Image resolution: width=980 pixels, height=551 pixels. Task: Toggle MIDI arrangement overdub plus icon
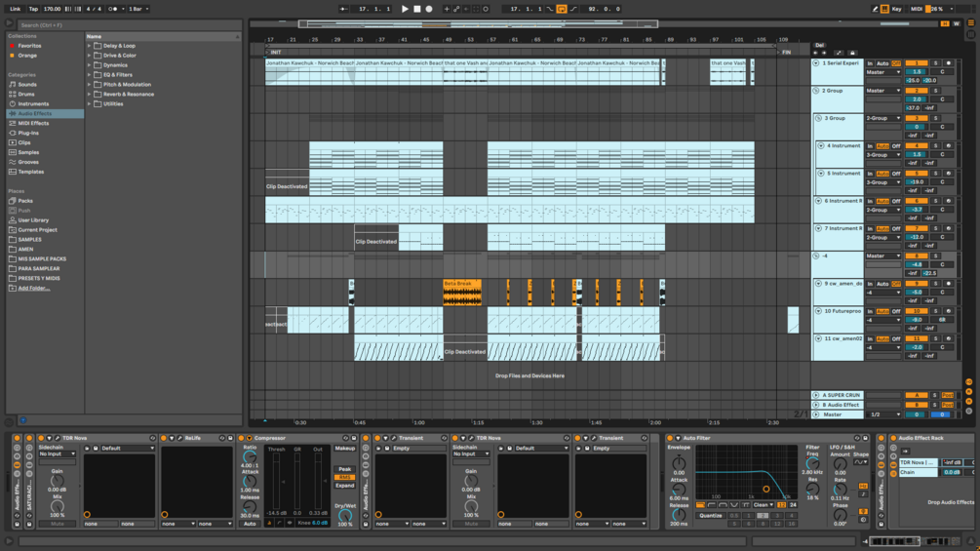click(x=447, y=9)
